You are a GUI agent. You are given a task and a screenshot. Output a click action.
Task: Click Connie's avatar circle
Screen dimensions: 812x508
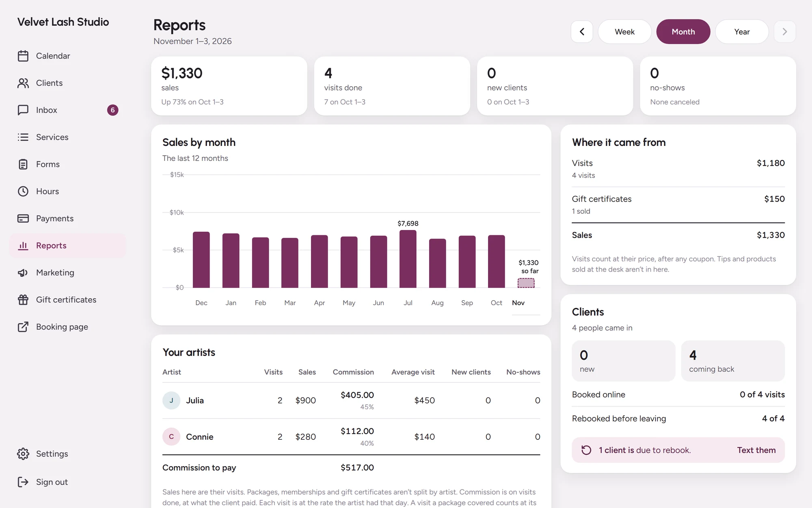[x=171, y=436]
